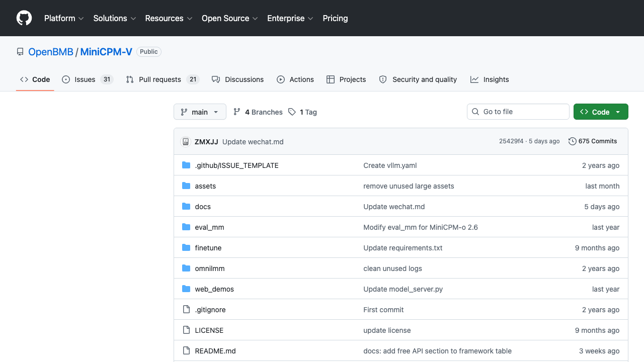Open commit hash 25429f4

tap(511, 141)
